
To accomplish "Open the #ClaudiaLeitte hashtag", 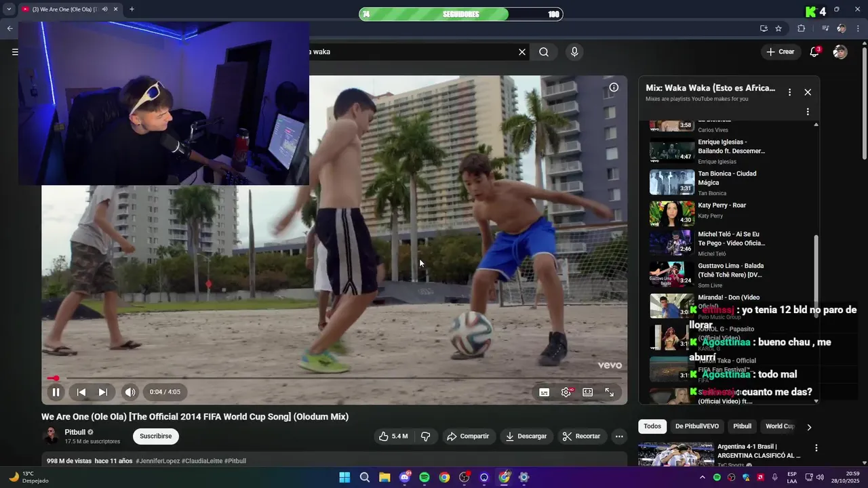I will pos(202,461).
